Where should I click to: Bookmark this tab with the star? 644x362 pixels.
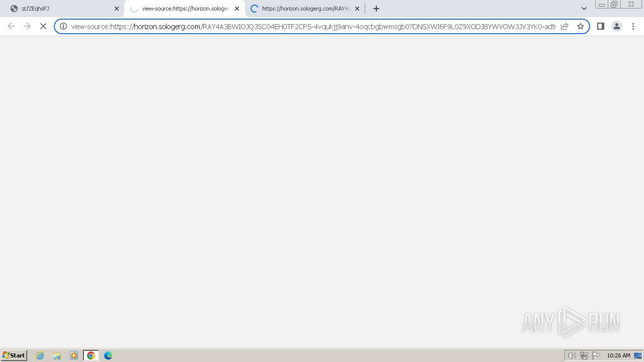click(x=581, y=26)
